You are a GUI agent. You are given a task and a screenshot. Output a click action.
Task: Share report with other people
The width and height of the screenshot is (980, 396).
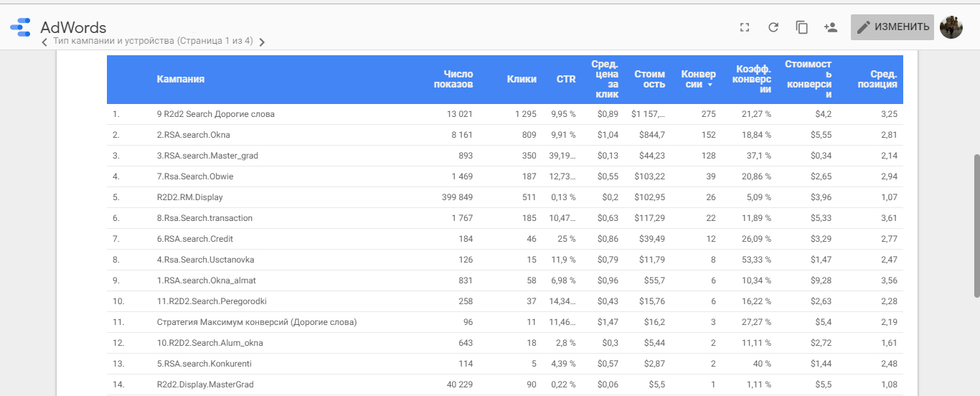(831, 27)
